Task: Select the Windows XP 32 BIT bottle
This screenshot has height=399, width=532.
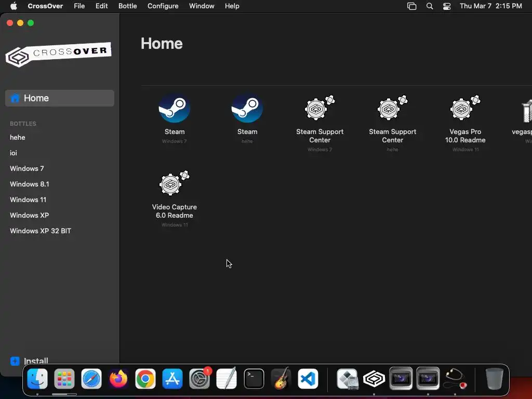Action: tap(41, 231)
